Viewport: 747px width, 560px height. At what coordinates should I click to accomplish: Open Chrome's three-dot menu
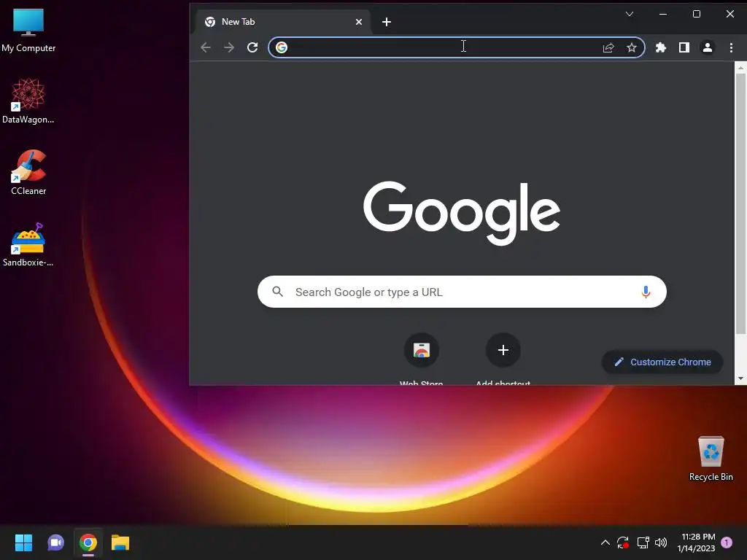[731, 47]
